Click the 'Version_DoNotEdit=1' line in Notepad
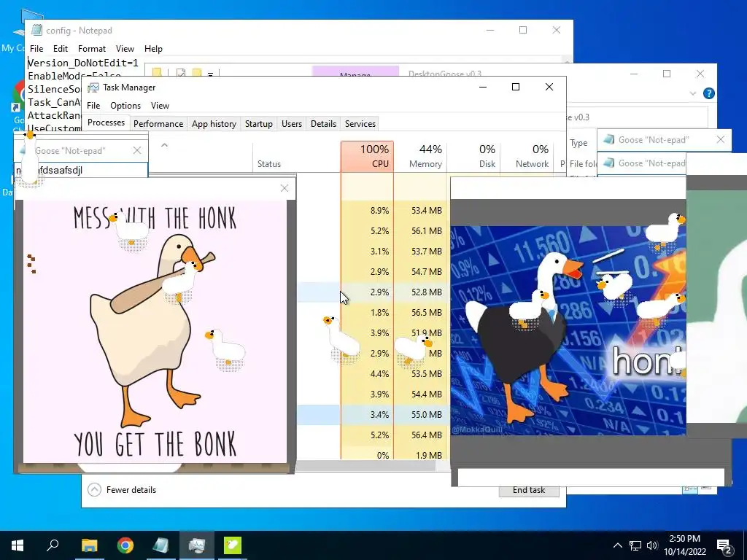 (x=83, y=63)
